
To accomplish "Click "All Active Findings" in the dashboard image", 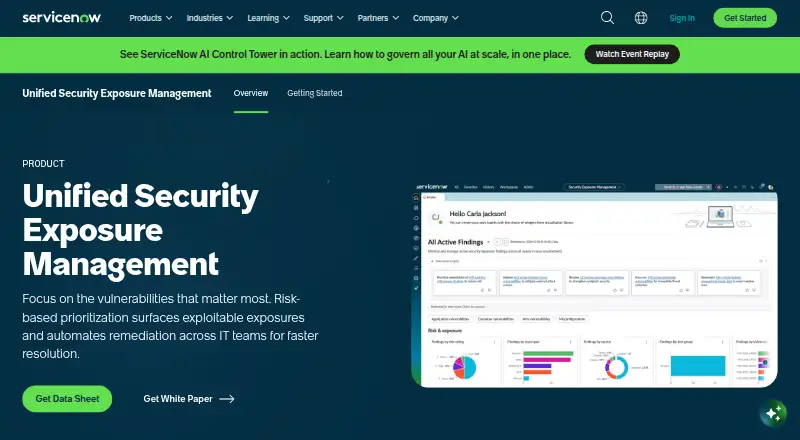I will [x=455, y=242].
